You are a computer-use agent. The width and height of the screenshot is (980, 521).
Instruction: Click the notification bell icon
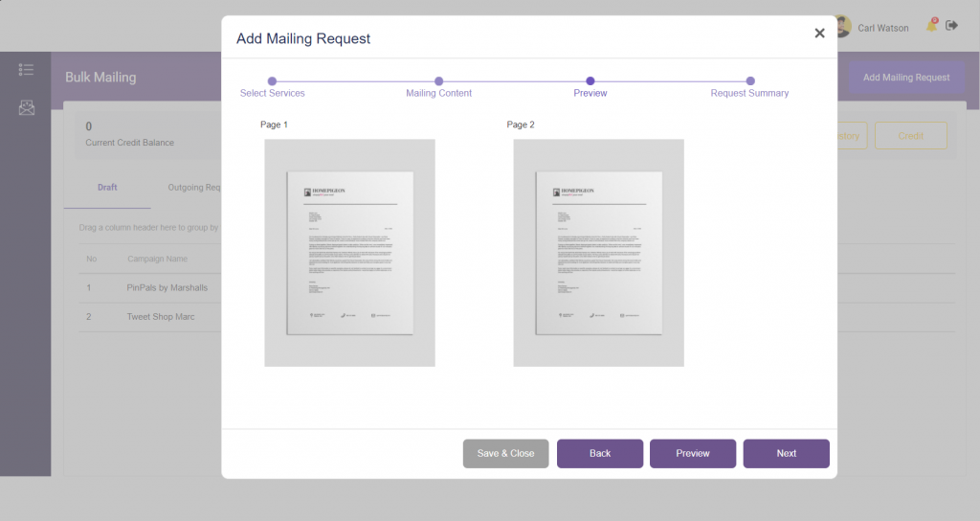click(x=931, y=26)
